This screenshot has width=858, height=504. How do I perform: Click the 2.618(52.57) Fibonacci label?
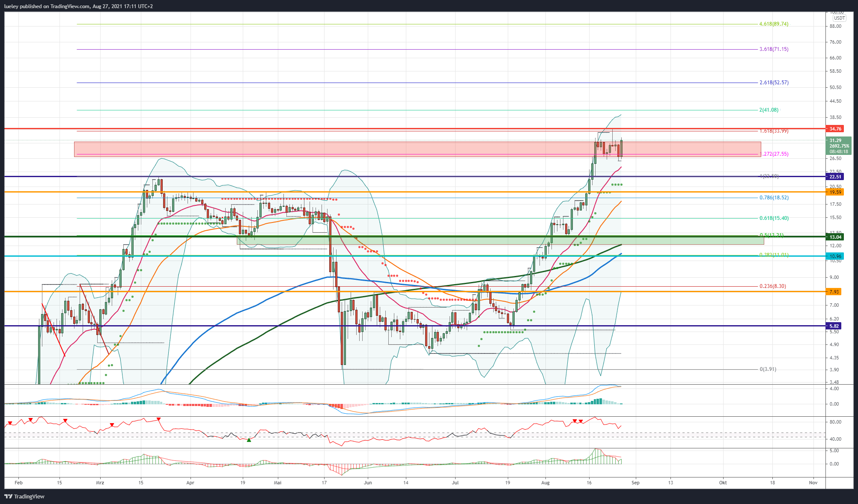(x=774, y=83)
